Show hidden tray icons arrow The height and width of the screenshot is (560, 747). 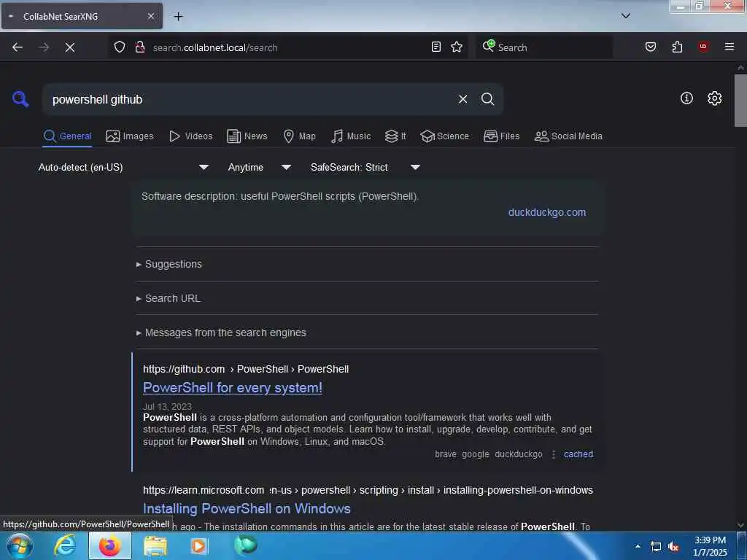coord(638,547)
